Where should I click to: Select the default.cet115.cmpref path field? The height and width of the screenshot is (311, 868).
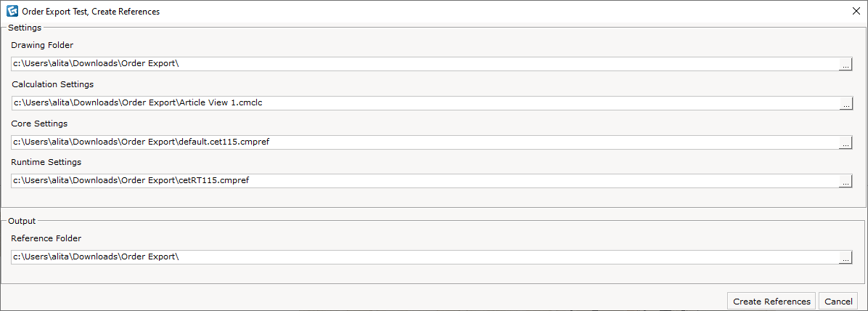(425, 142)
